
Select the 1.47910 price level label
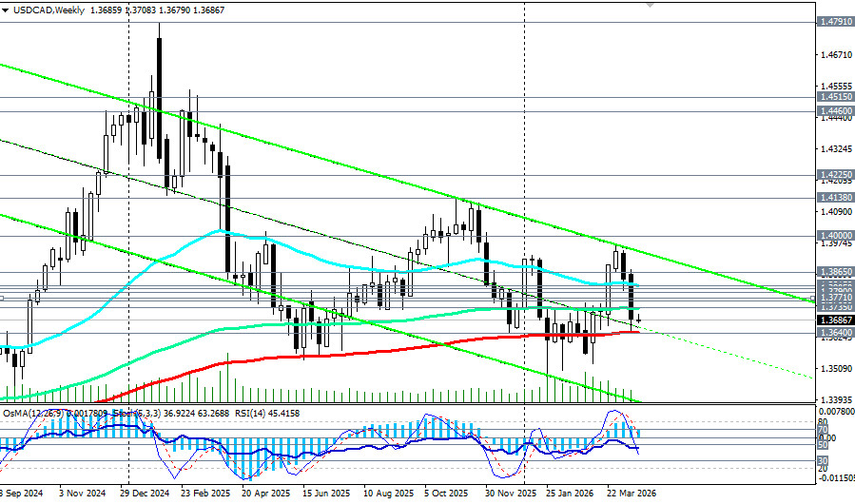click(x=835, y=22)
